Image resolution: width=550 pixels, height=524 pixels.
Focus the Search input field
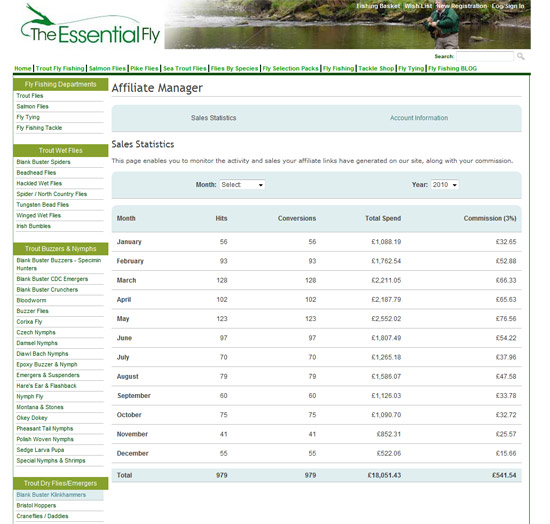point(485,56)
